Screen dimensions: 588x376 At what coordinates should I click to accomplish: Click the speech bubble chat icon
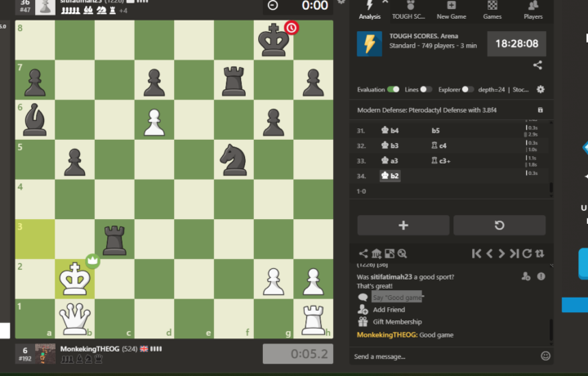(x=363, y=298)
